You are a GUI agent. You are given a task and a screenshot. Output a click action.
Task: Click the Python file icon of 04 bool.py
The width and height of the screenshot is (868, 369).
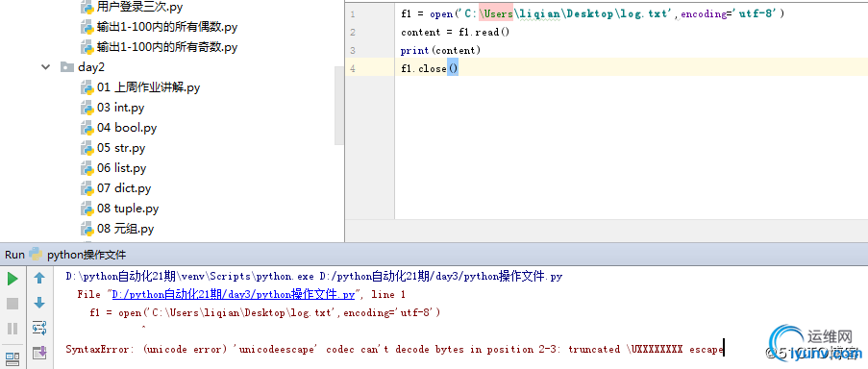87,128
